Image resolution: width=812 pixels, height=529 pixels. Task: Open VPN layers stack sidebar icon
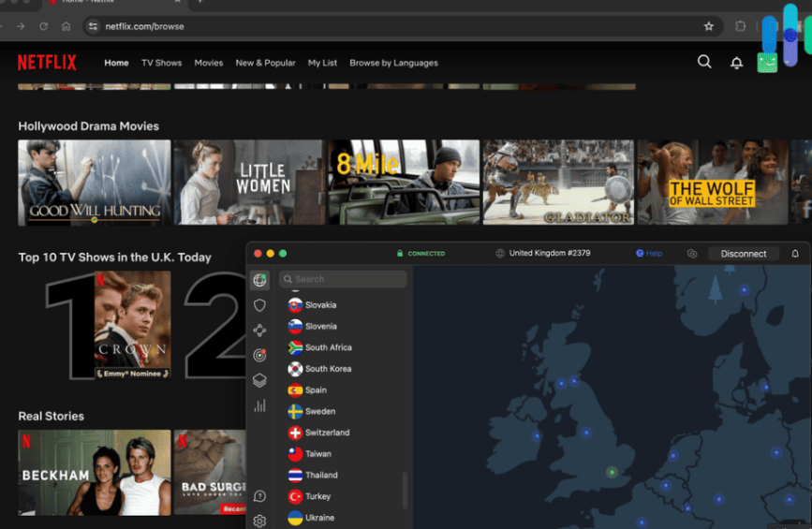259,380
